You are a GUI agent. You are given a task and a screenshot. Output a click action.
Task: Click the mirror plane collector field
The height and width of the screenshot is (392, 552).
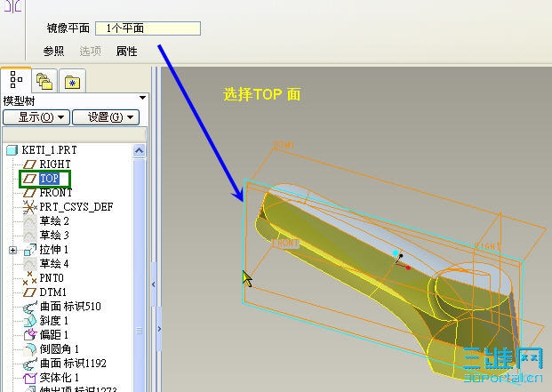click(x=148, y=28)
